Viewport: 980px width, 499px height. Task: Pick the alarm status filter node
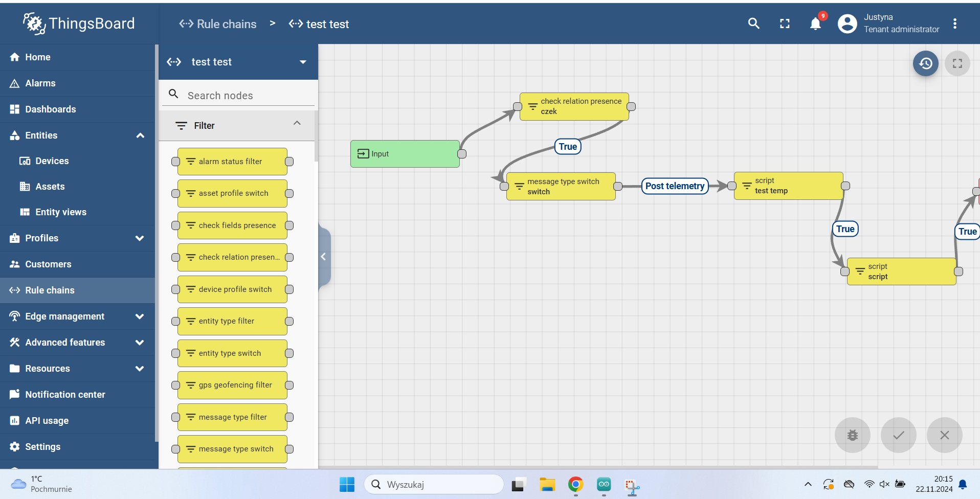(x=232, y=162)
